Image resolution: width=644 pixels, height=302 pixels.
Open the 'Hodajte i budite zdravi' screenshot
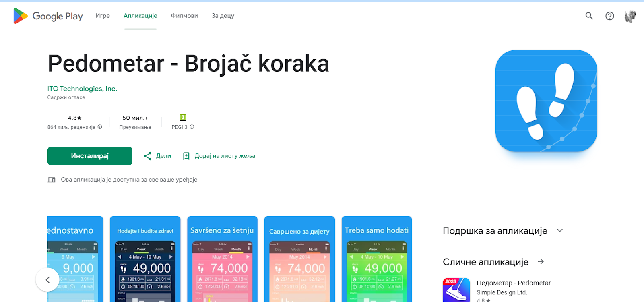(145, 259)
